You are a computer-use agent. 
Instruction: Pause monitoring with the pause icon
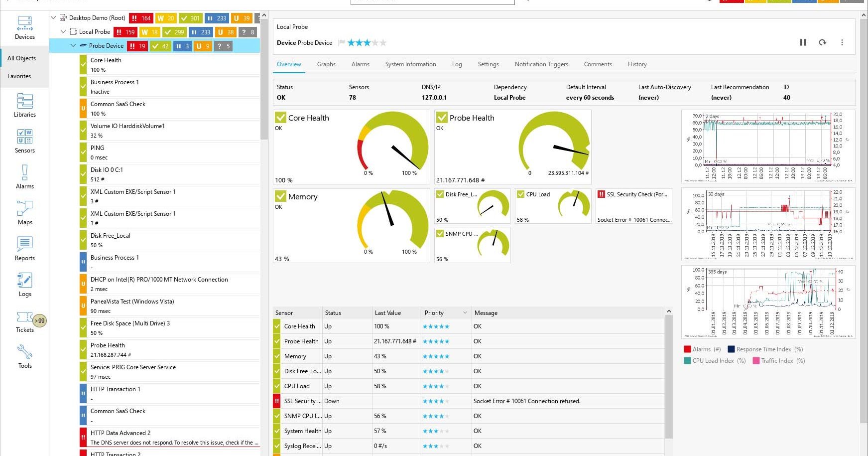click(803, 42)
